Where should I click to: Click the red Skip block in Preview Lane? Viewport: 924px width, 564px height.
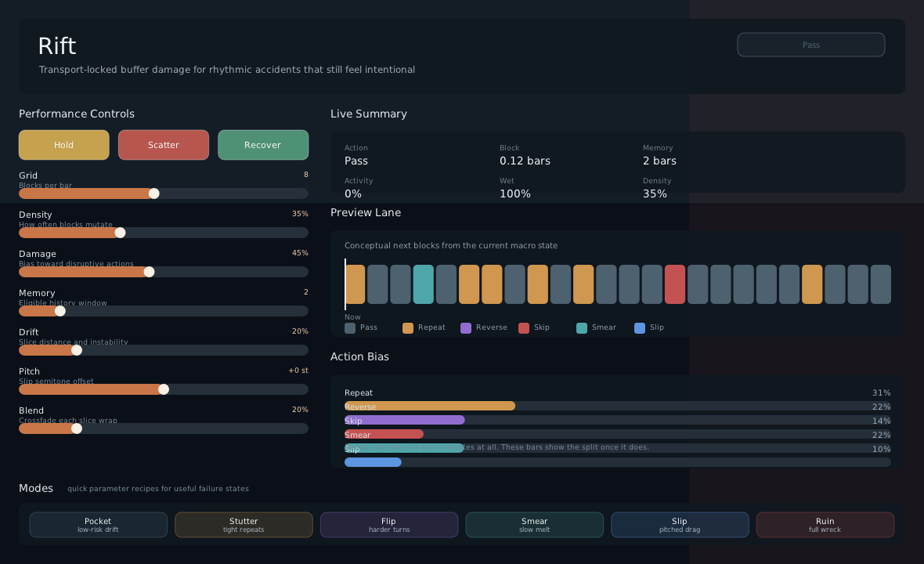click(675, 284)
